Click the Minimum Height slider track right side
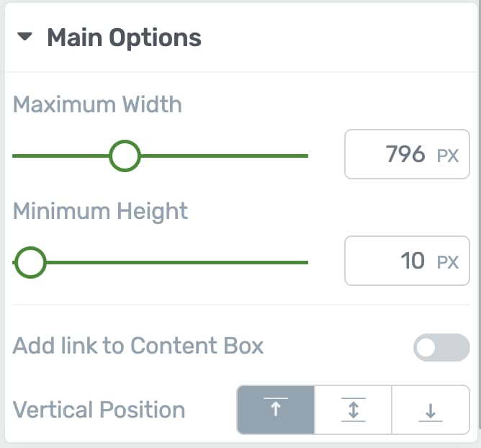This screenshot has width=481, height=448. [x=177, y=262]
